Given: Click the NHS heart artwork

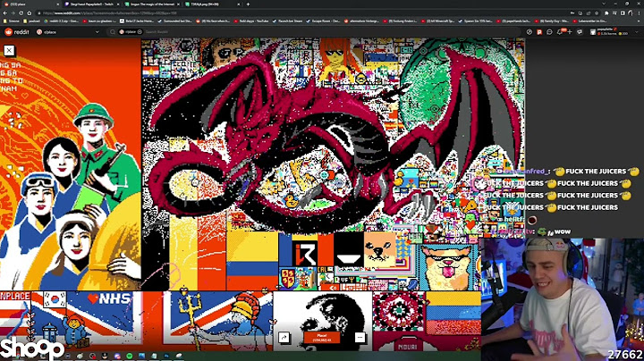Looking at the screenshot, I should coord(109,298).
